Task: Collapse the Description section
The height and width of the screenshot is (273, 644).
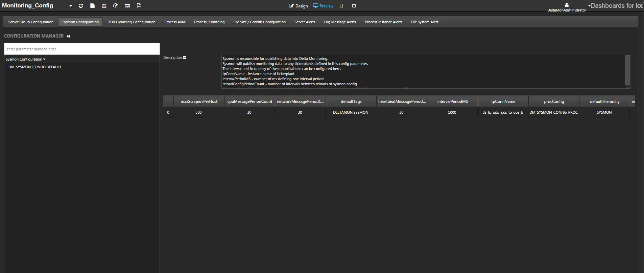Action: 185,58
